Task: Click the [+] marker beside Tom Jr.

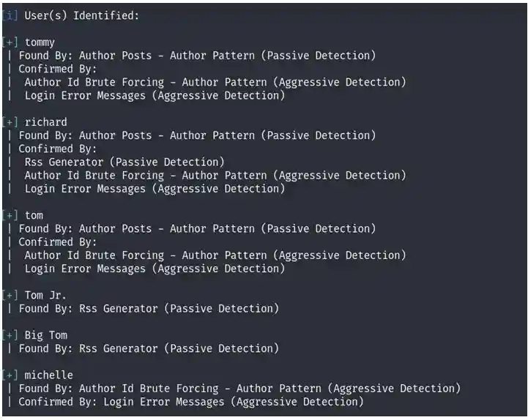Action: [x=10, y=296]
